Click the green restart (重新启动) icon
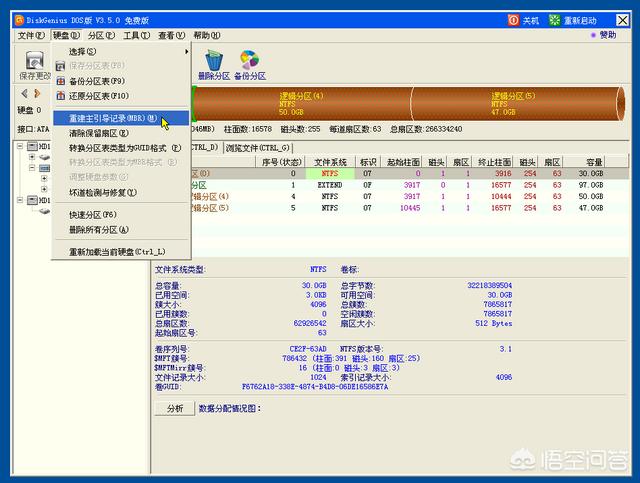The height and width of the screenshot is (483, 640). [554, 20]
